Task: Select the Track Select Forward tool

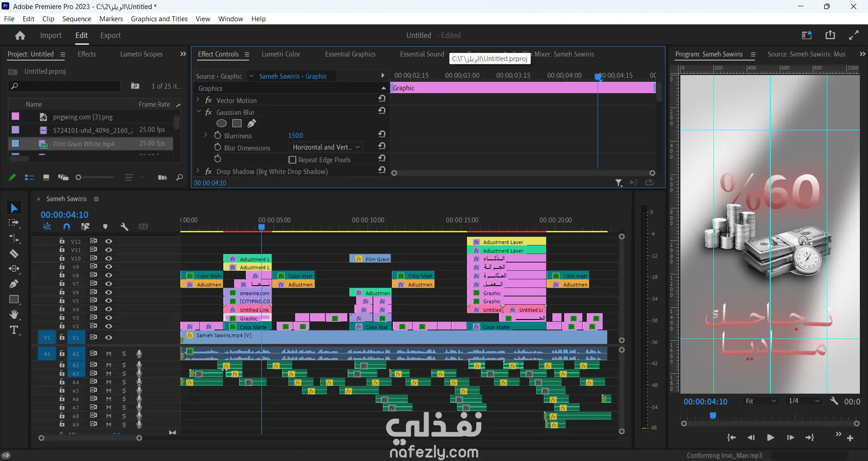Action: click(x=14, y=223)
